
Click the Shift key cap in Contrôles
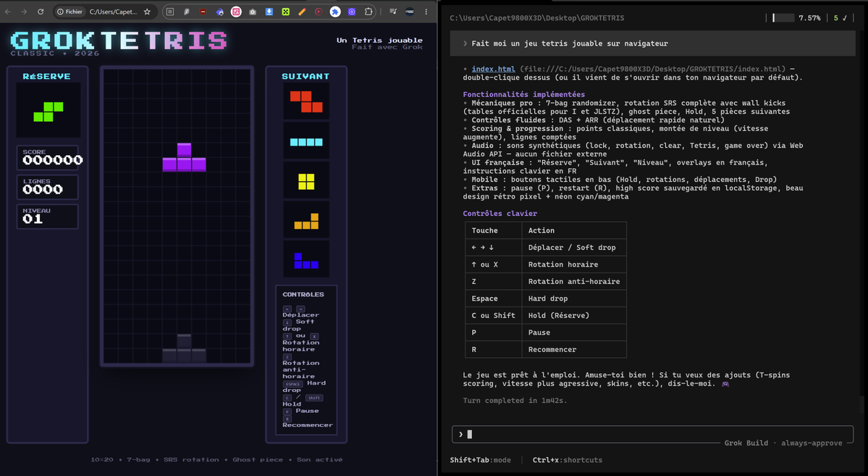314,398
